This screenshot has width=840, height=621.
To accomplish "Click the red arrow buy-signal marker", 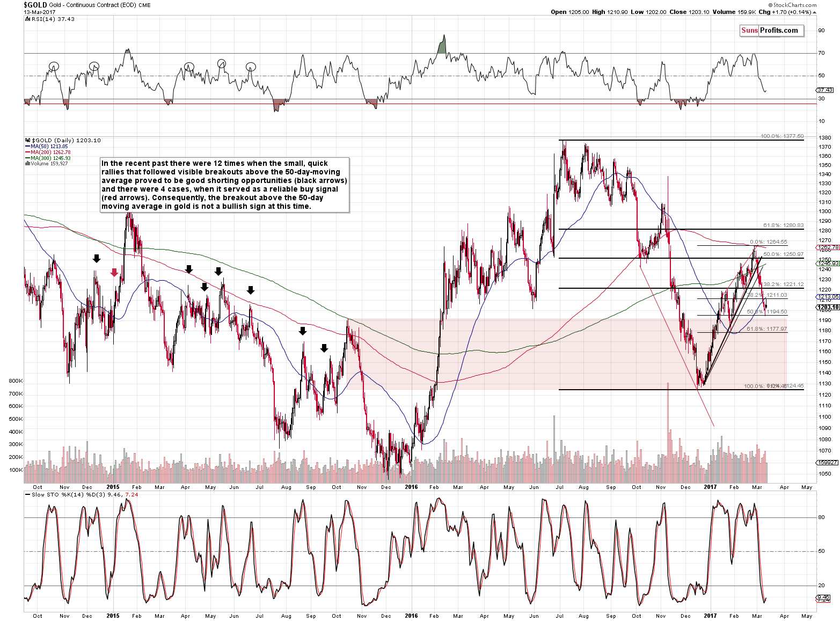I will [x=114, y=273].
